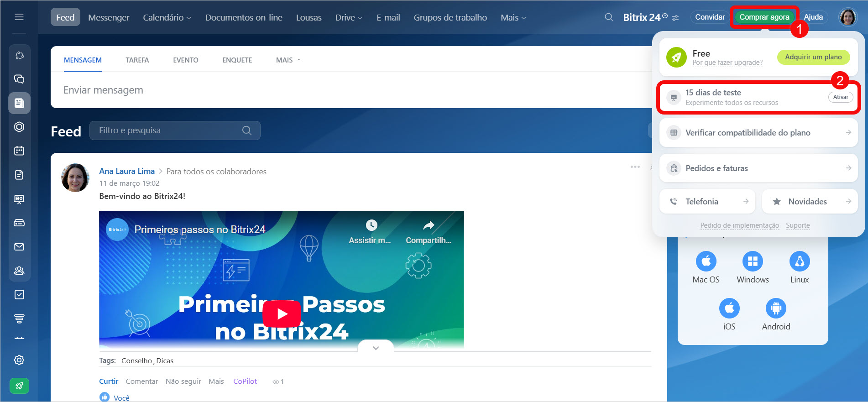868x402 pixels.
Task: Click Por que fazer upgrade link
Action: [727, 63]
